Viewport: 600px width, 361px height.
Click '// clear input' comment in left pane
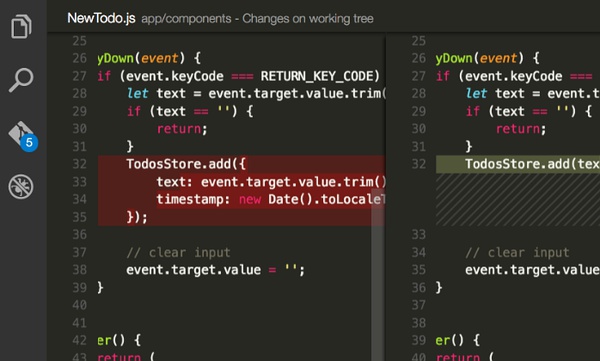tap(178, 252)
